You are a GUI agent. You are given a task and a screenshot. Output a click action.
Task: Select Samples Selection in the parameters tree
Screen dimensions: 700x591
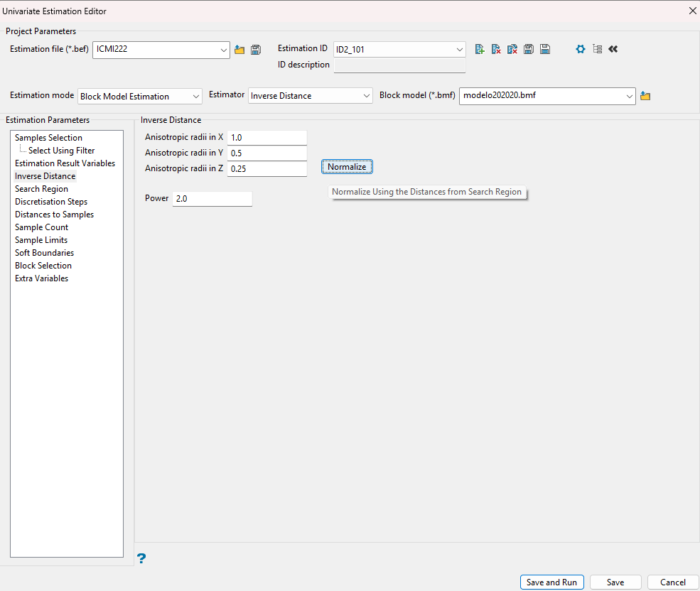coord(48,138)
